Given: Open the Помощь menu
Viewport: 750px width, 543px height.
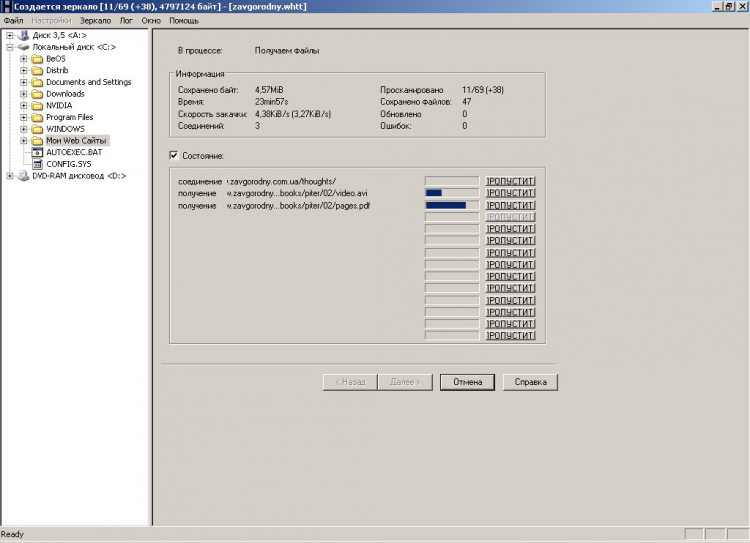Looking at the screenshot, I should pos(184,21).
